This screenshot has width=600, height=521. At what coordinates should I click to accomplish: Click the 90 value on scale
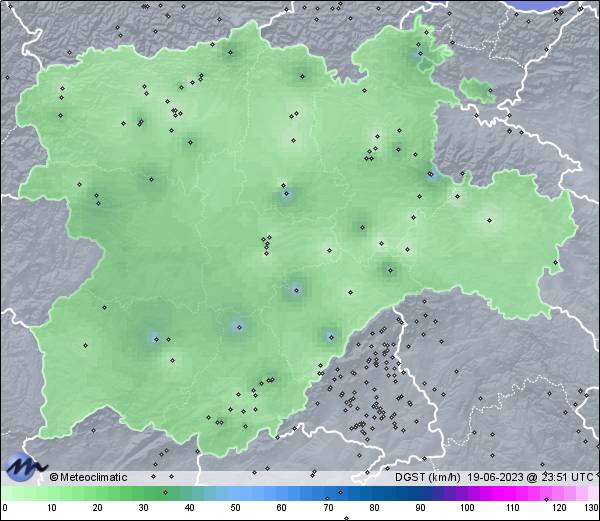pos(420,508)
